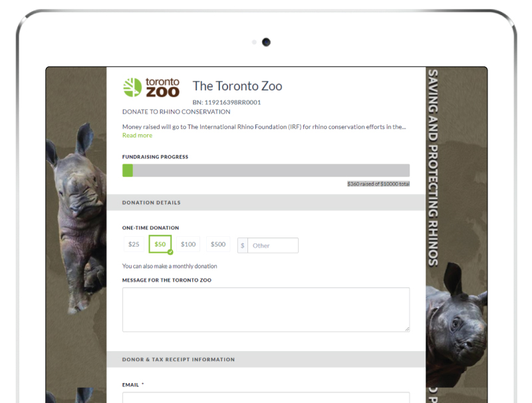
Task: Expand the description with Read more
Action: click(x=137, y=136)
